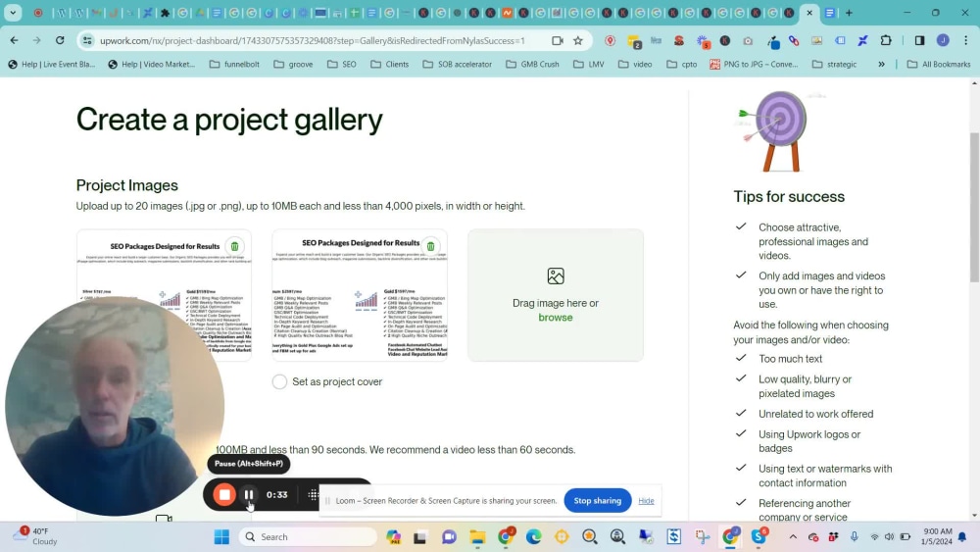This screenshot has width=980, height=552.
Task: Open File Explorer from taskbar
Action: click(x=477, y=536)
